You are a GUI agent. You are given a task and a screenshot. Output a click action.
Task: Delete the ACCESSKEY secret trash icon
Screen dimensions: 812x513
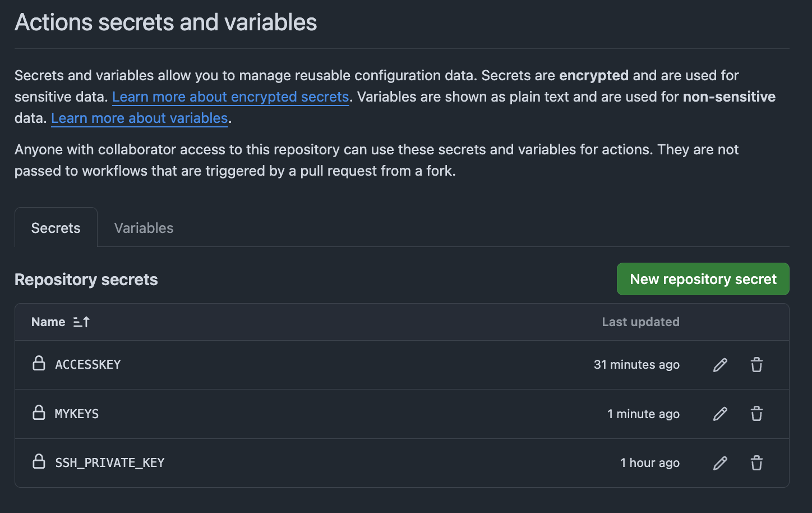coord(756,365)
